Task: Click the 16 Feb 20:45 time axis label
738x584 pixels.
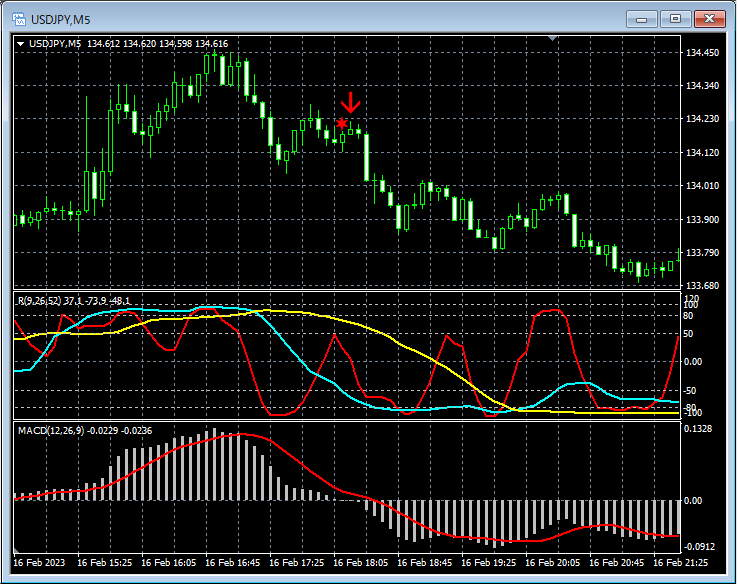Action: pos(617,563)
